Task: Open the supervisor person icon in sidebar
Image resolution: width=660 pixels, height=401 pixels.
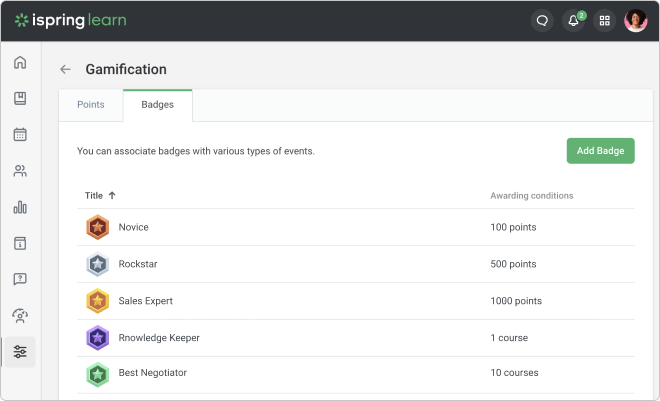Action: click(20, 316)
